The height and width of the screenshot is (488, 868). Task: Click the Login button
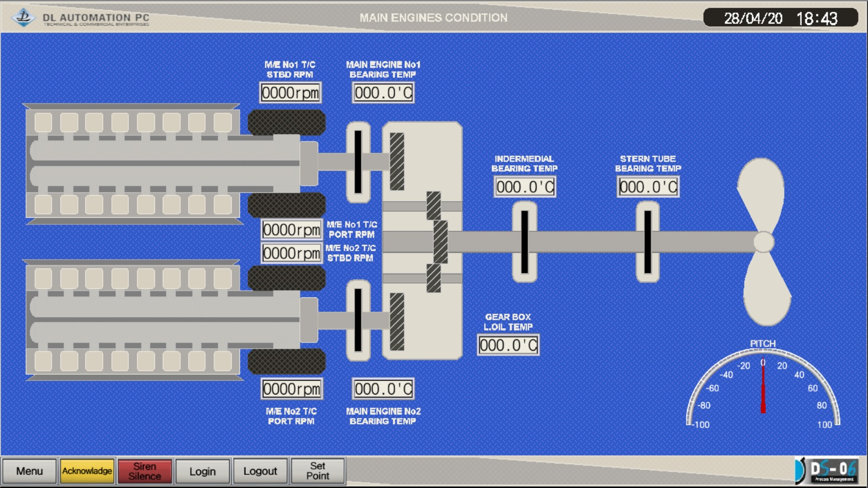[x=202, y=471]
